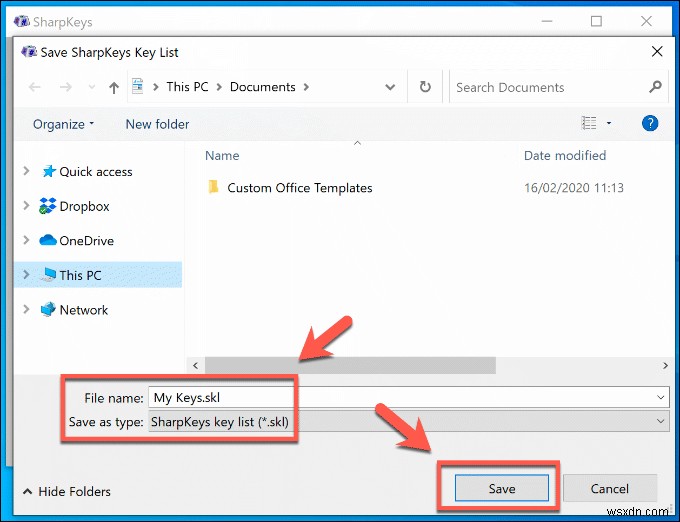Close the SharpKeys main window
The height and width of the screenshot is (522, 680).
[646, 21]
